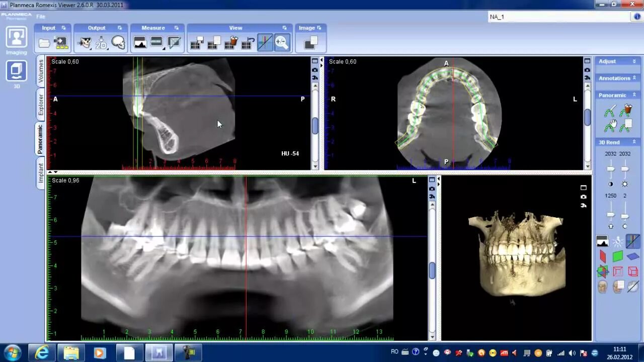Click the annotation note icon in Measure
644x362 pixels.
pos(174,43)
